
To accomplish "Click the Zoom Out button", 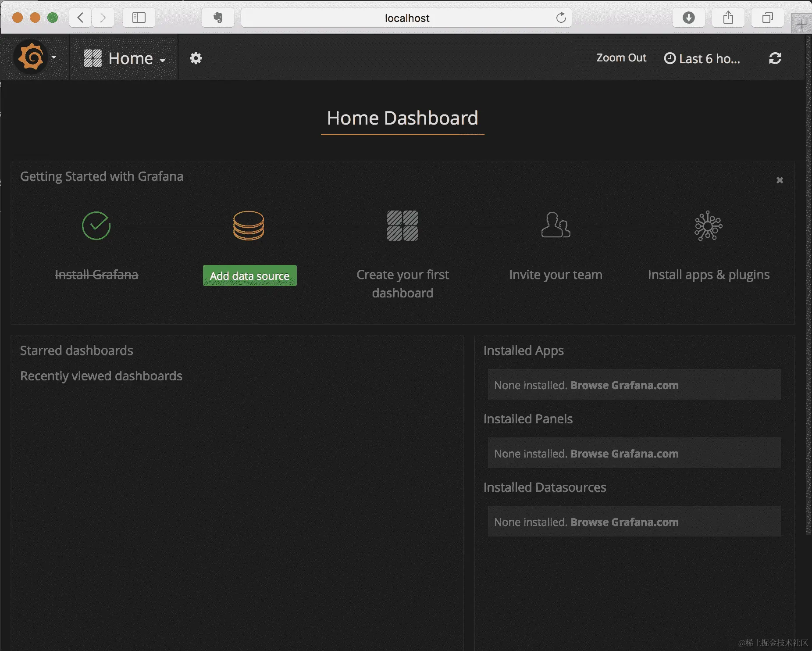I will pos(621,58).
